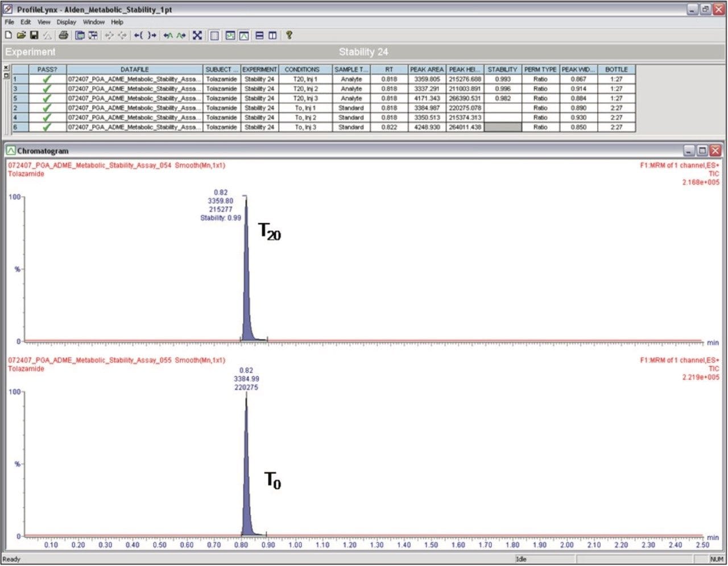This screenshot has width=728, height=566.
Task: Open the View menu
Action: pyautogui.click(x=44, y=22)
